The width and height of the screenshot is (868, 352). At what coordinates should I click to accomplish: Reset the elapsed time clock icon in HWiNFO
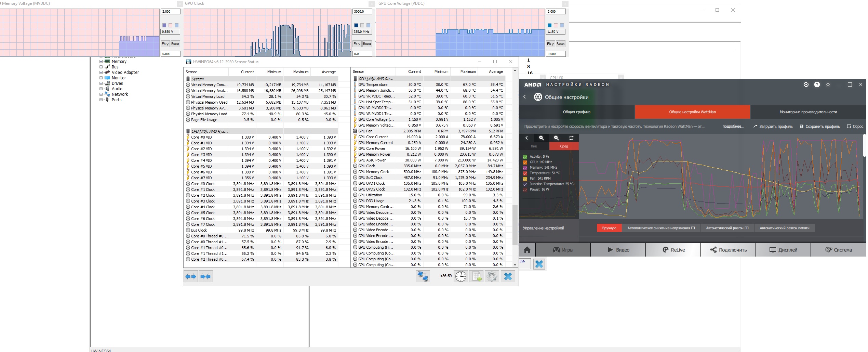tap(460, 276)
